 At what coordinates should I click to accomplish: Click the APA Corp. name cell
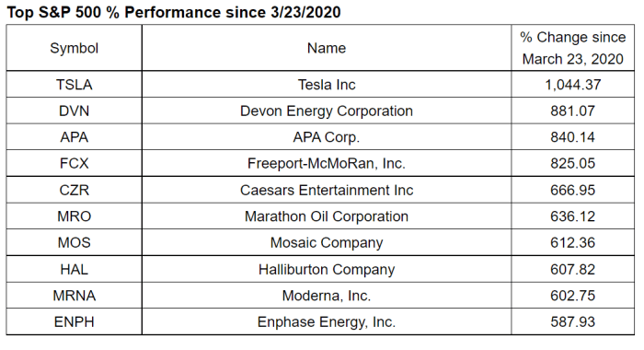pyautogui.click(x=327, y=137)
